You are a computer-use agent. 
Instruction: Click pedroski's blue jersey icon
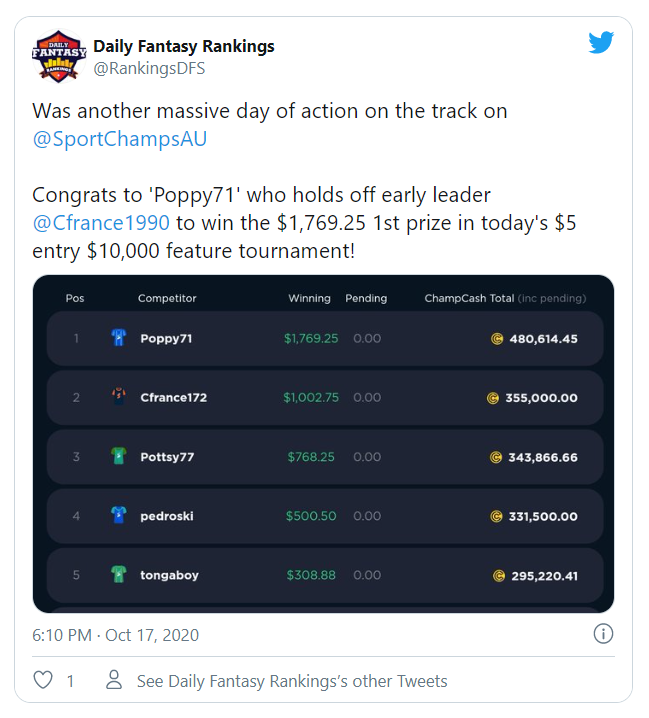click(119, 515)
